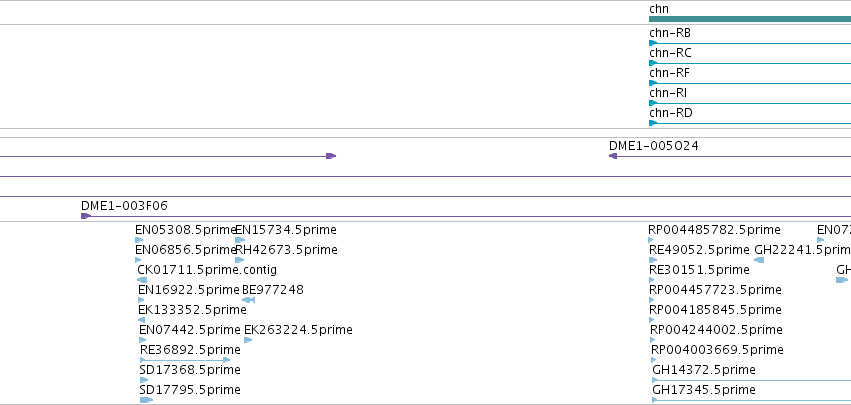
Task: Click the RH42673.5prime arrow glyph
Action: [x=239, y=260]
